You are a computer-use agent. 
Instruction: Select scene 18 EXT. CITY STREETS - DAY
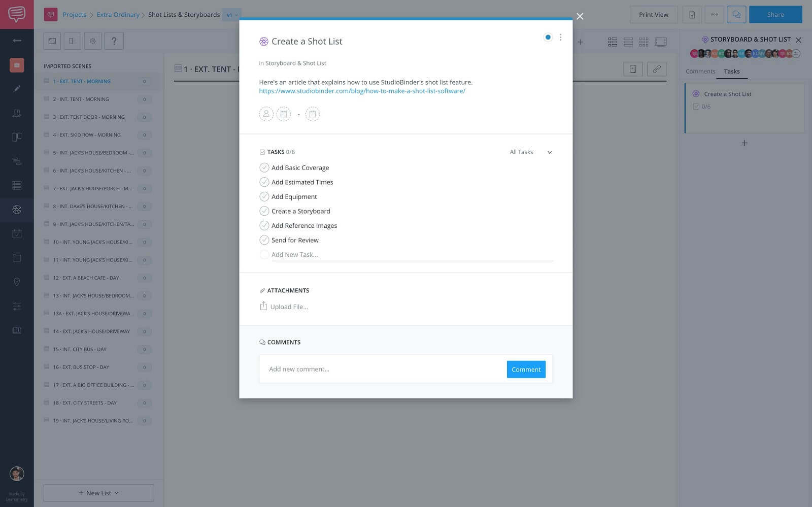click(x=97, y=403)
